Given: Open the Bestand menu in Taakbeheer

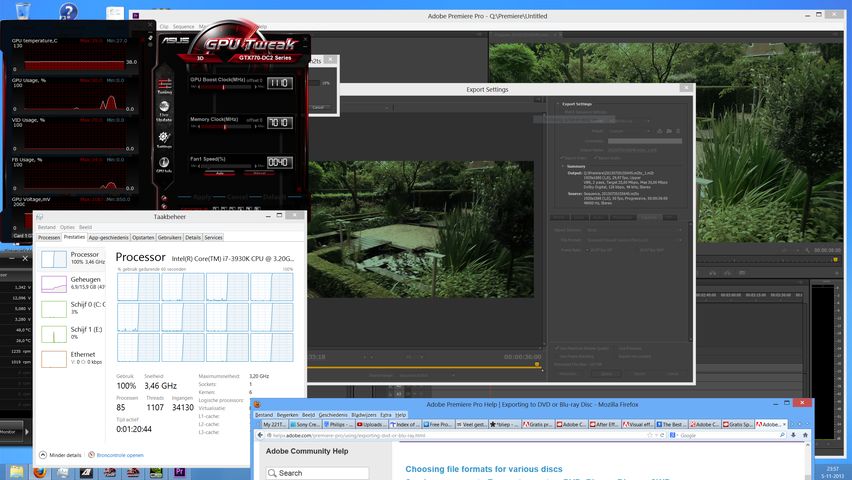Looking at the screenshot, I should 47,227.
